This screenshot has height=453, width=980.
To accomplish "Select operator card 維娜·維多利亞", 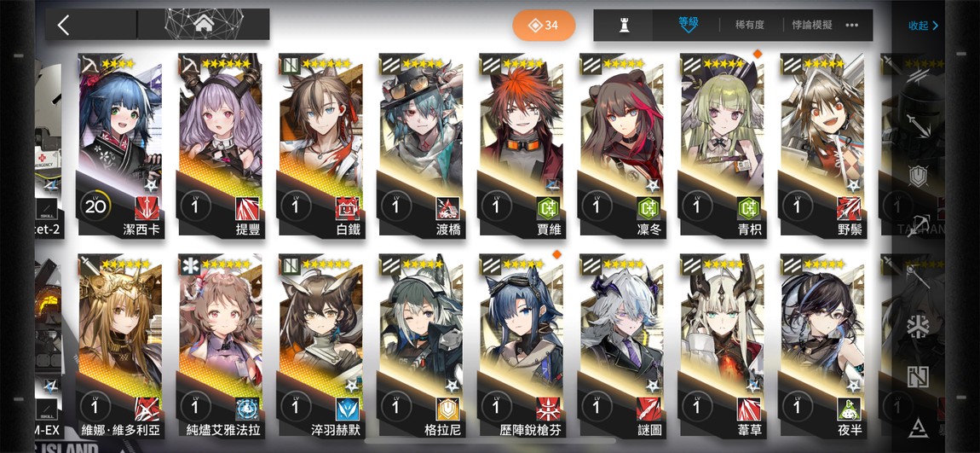I will click(120, 346).
